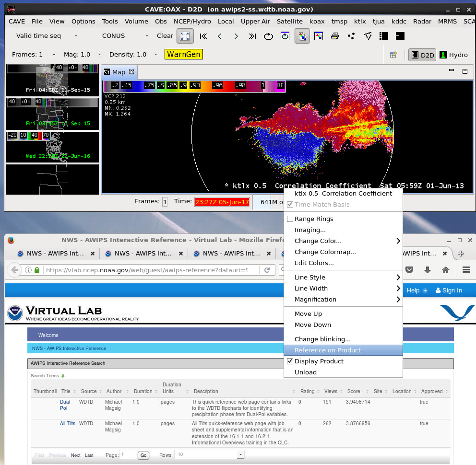Screen dimensions: 476x465
Task: Select the Fri 04:00Z side pane thumbnail
Action: click(x=52, y=80)
